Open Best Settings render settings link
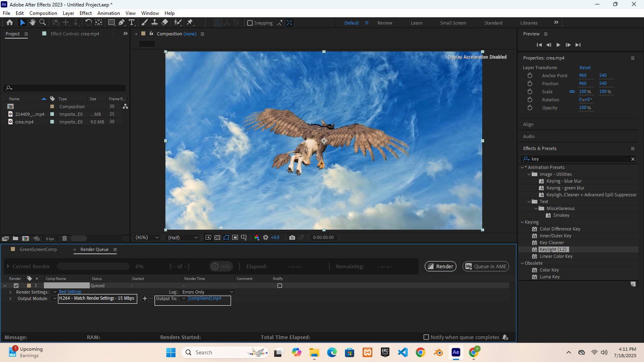 coord(70,292)
